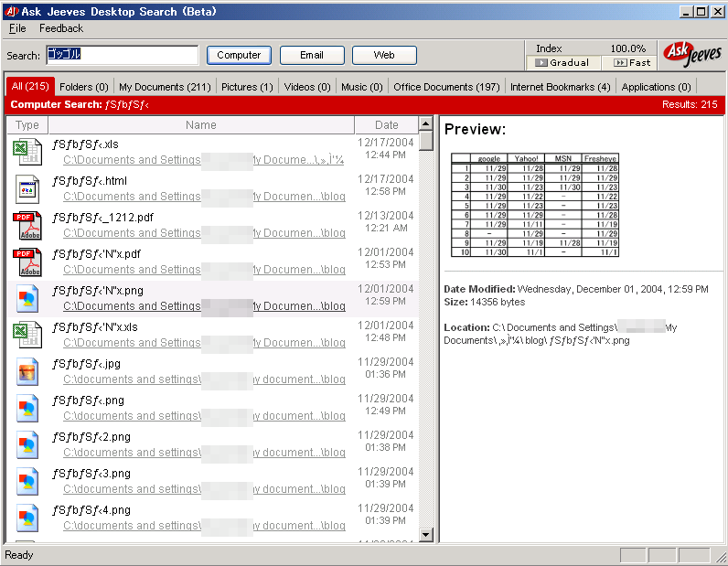The width and height of the screenshot is (728, 566).
Task: Sort results by Type column header
Action: (27, 125)
